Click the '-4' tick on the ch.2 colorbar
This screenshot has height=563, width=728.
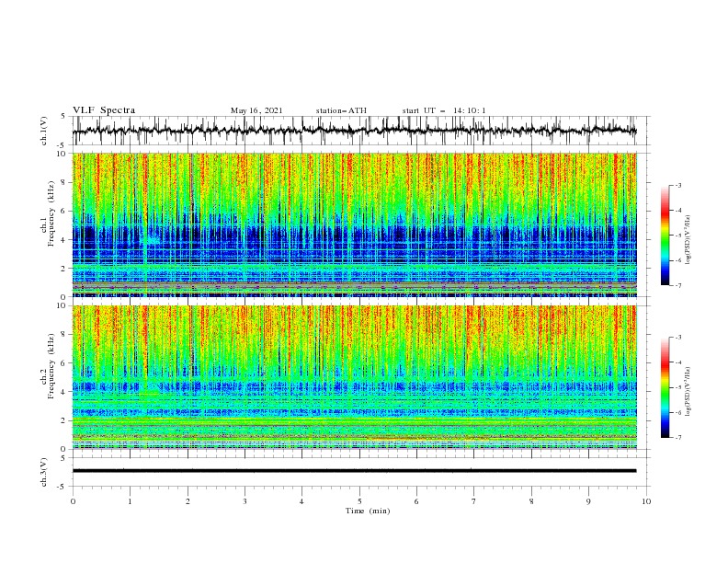click(x=678, y=362)
